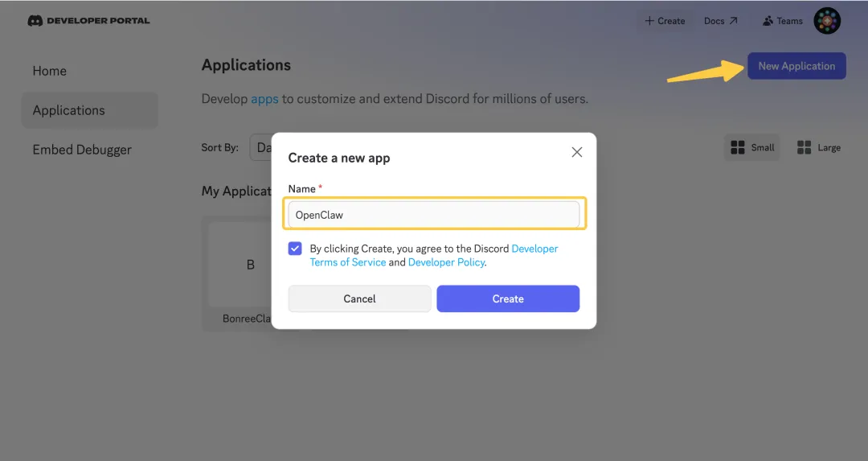Image resolution: width=868 pixels, height=461 pixels.
Task: Select Applications in sidebar
Action: pyautogui.click(x=90, y=110)
